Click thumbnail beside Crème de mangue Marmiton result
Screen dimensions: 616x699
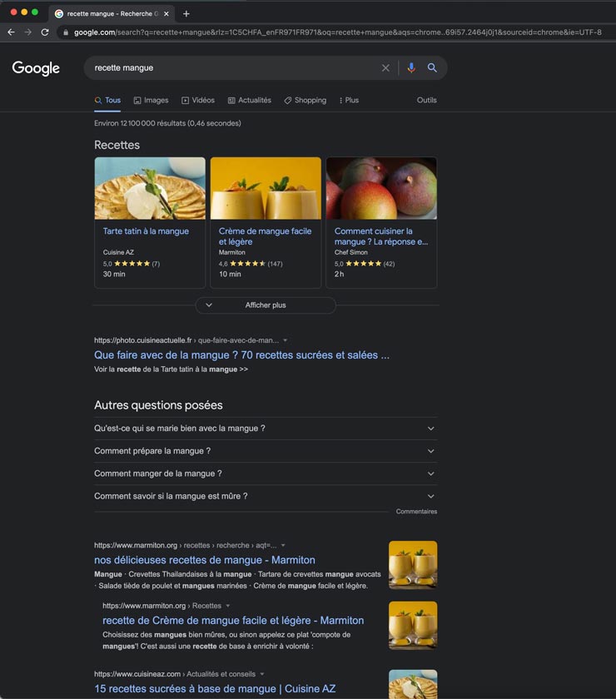(x=413, y=625)
